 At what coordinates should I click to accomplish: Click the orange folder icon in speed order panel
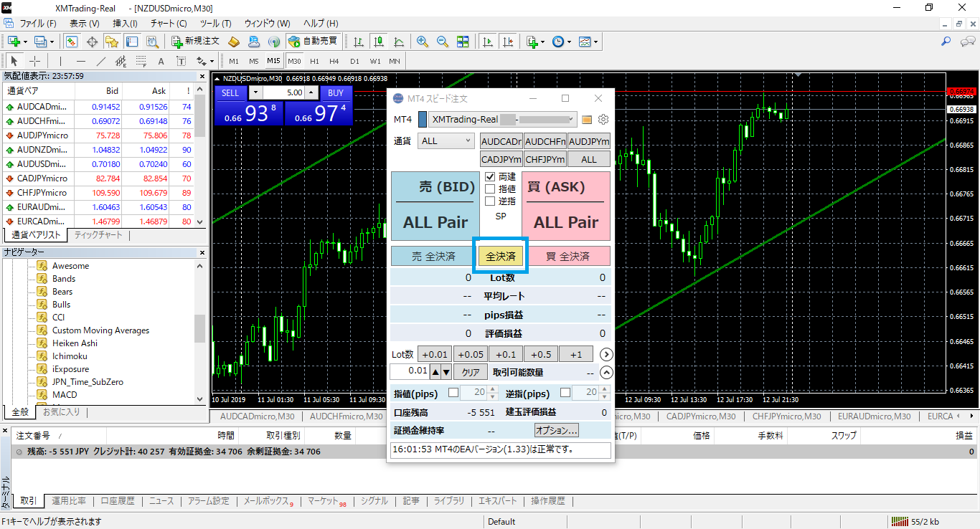point(587,119)
